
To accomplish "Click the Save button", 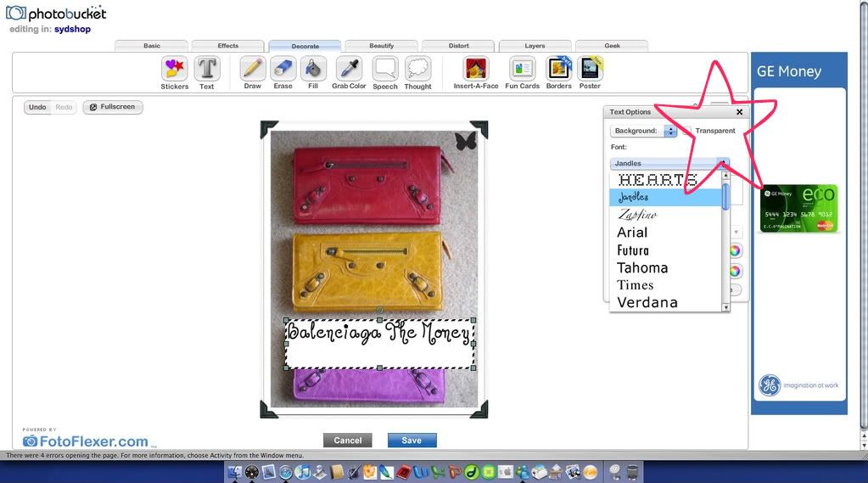I will click(x=412, y=441).
